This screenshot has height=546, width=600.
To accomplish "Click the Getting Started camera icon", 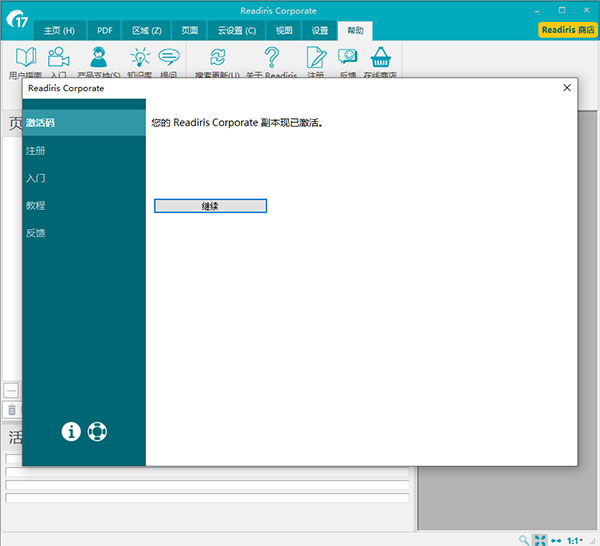I will tap(58, 57).
